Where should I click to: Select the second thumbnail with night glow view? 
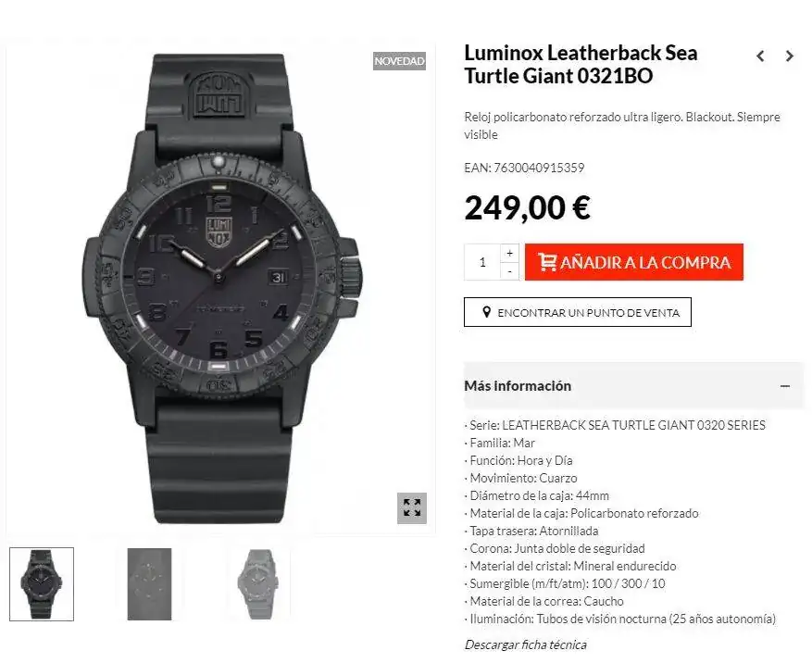(x=149, y=583)
